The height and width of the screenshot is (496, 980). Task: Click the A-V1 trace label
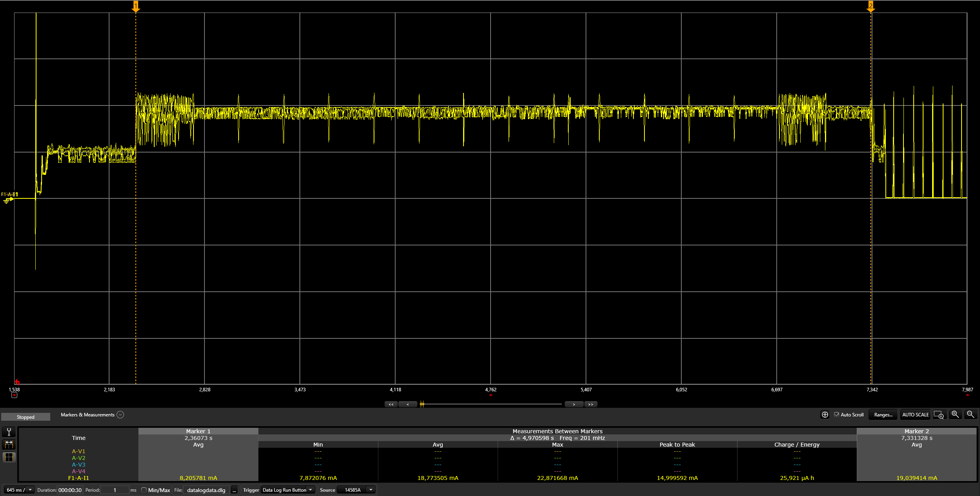(78, 451)
